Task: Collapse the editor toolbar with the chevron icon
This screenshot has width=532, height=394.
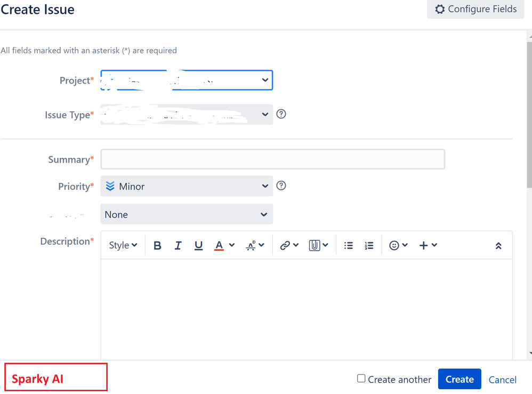Action: click(498, 246)
